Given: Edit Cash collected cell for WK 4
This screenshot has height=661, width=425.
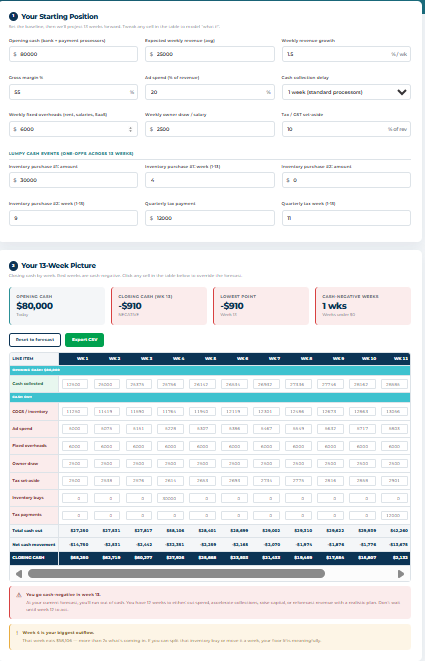Looking at the screenshot, I should (170, 384).
